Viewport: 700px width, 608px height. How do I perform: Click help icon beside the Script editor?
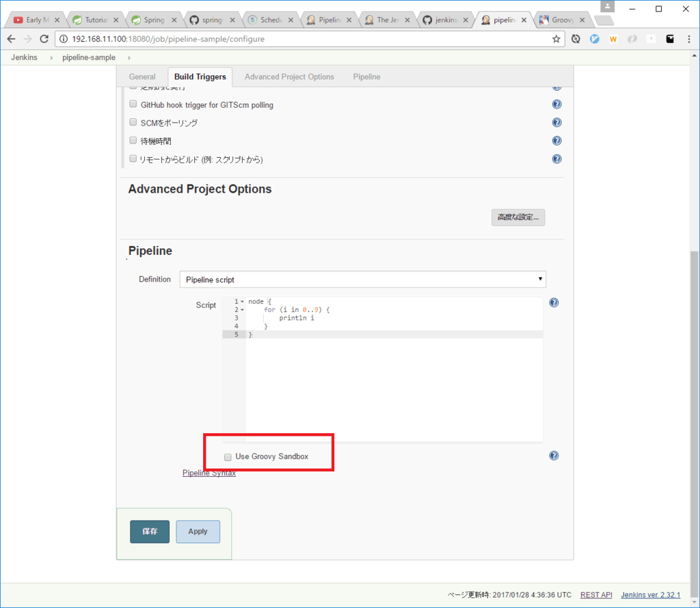pos(554,303)
